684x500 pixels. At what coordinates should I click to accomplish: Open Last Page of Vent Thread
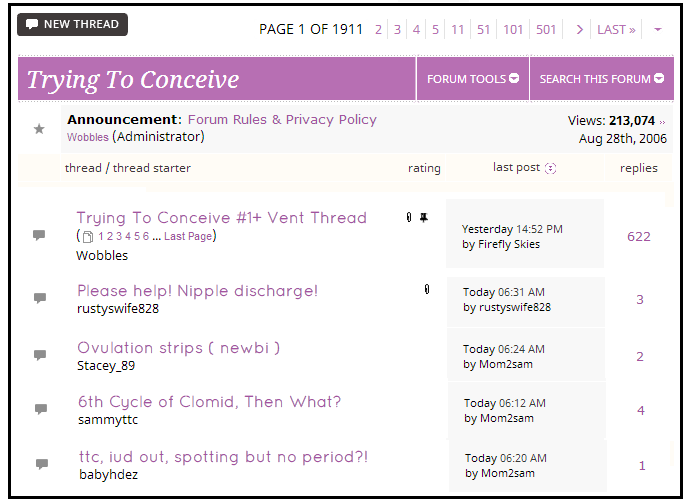pos(188,236)
